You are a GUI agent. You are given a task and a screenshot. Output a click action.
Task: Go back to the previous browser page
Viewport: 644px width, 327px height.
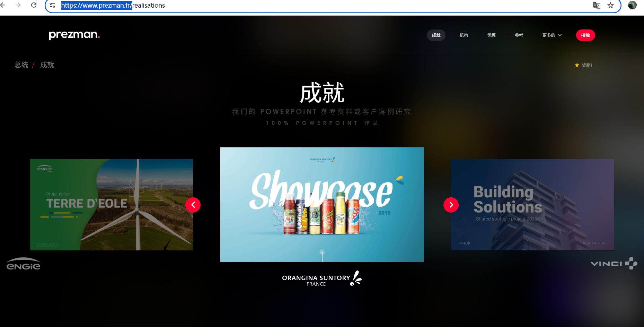3,5
